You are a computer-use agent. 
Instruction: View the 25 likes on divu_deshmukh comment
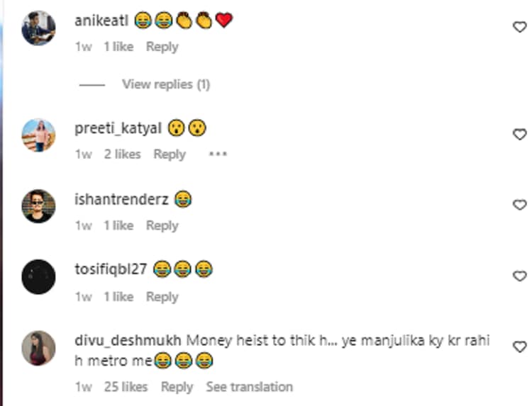point(126,387)
